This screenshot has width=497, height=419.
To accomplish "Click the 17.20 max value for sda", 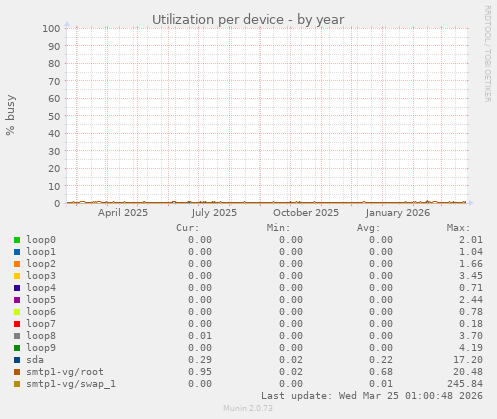I will point(468,360).
